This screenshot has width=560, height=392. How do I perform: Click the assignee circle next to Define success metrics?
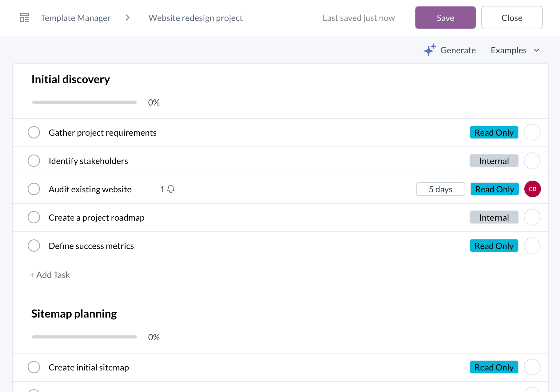[532, 246]
